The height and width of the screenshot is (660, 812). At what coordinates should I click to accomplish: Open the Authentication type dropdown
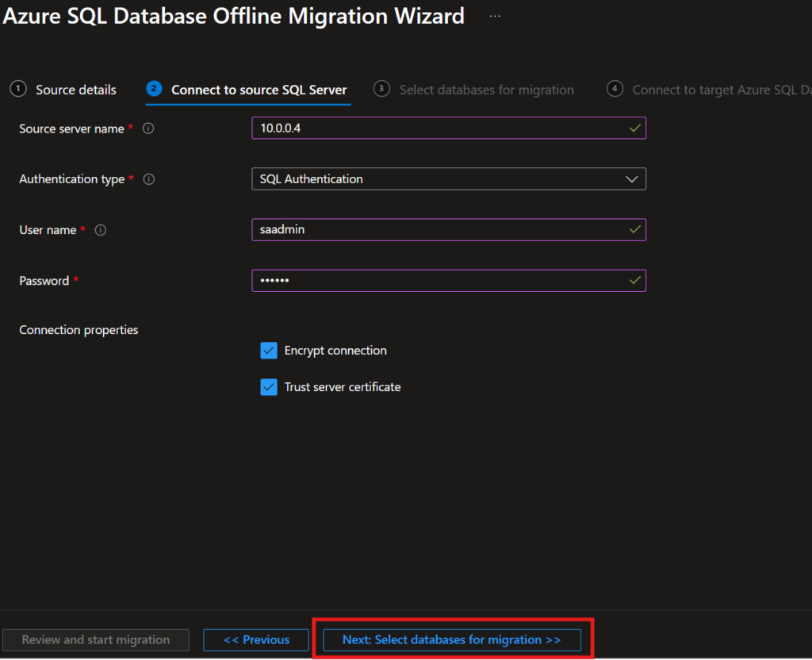pos(448,179)
